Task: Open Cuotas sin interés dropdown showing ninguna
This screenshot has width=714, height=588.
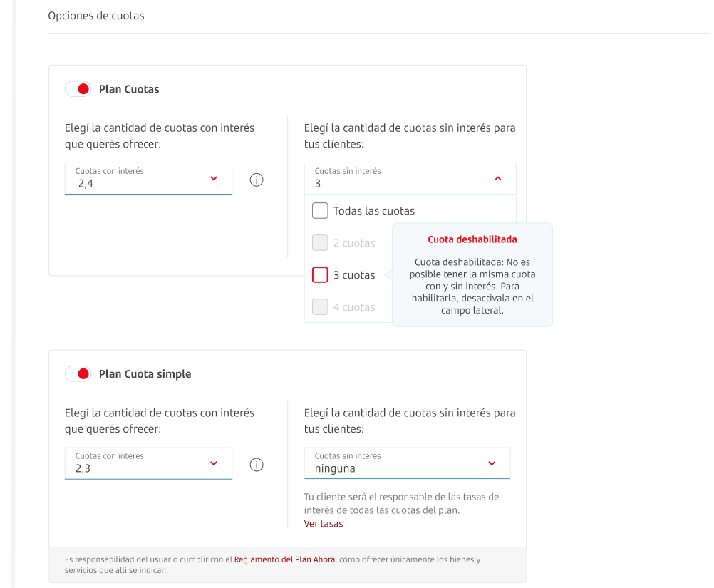Action: (x=407, y=463)
